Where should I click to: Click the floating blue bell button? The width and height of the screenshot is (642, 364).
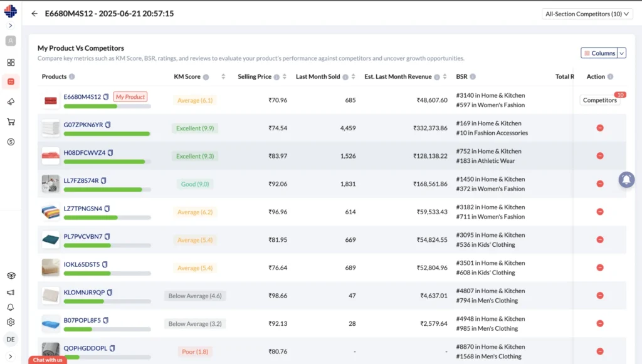626,180
